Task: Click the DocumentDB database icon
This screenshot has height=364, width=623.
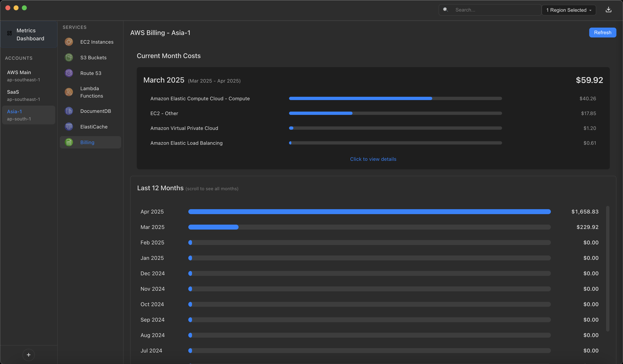Action: (69, 111)
